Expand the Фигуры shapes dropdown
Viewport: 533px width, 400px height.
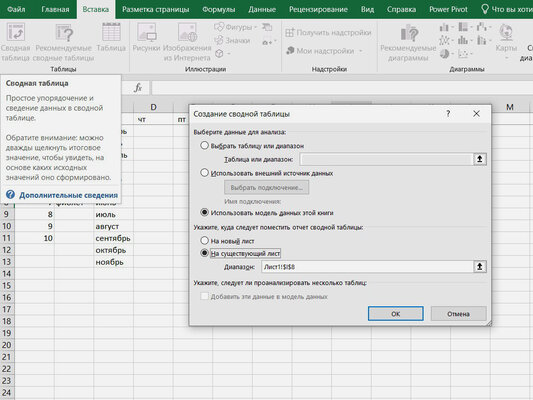point(256,27)
